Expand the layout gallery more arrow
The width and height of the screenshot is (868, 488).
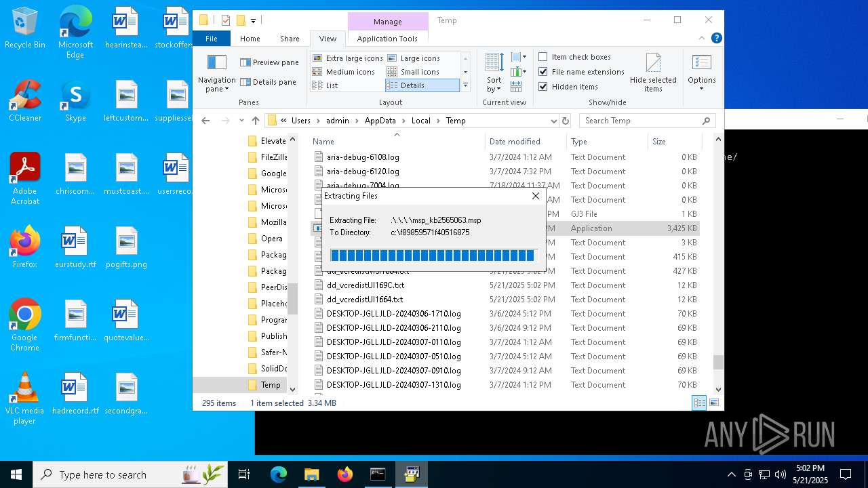465,85
